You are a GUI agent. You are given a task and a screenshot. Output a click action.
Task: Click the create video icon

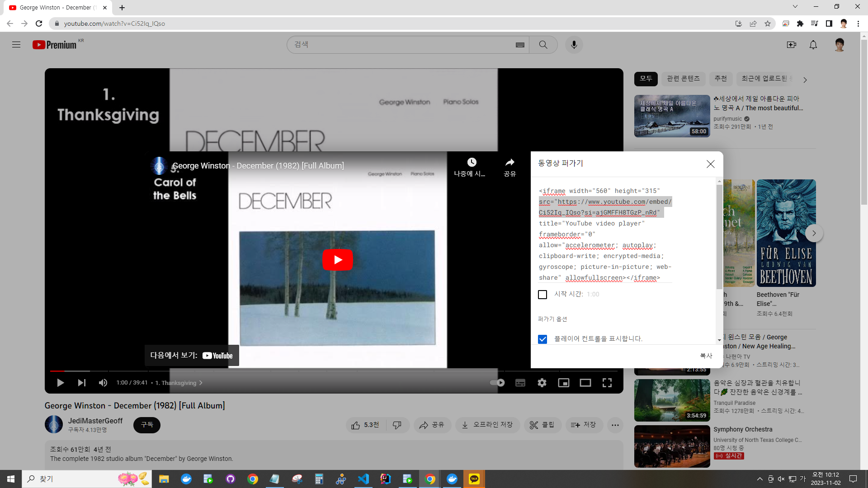click(791, 45)
